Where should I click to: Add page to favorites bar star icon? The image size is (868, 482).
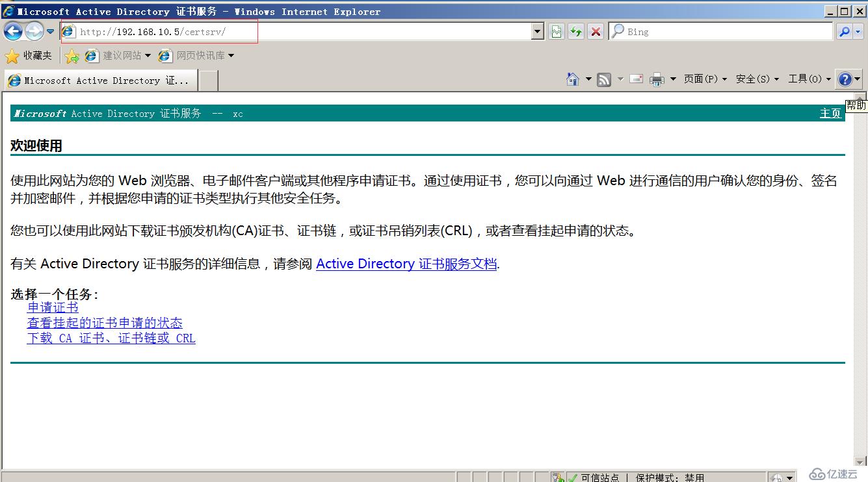click(x=72, y=57)
